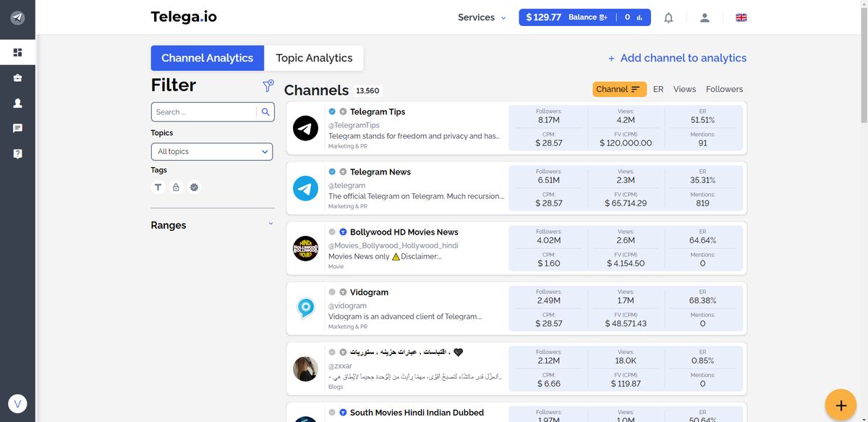
Task: Collapse the Ranges section
Action: pyautogui.click(x=271, y=223)
